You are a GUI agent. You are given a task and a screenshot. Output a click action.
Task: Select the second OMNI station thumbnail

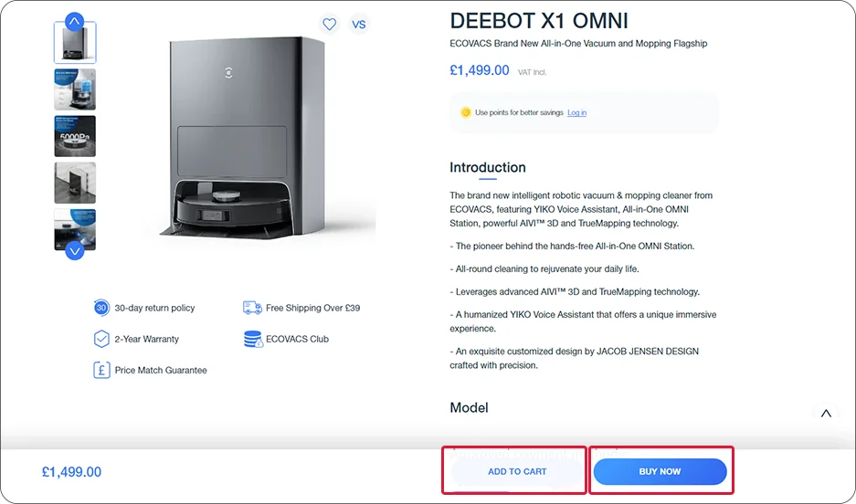(x=75, y=89)
